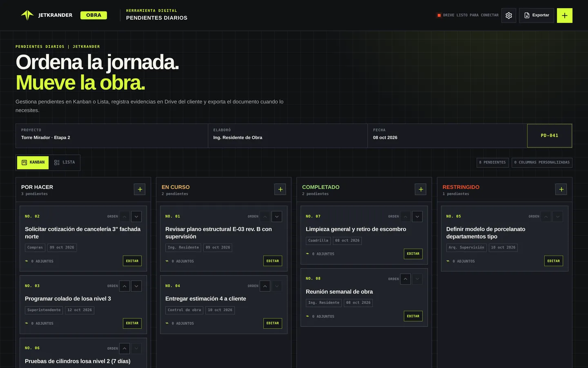Add a card to COMPLETADO column
The width and height of the screenshot is (588, 368).
tap(421, 189)
